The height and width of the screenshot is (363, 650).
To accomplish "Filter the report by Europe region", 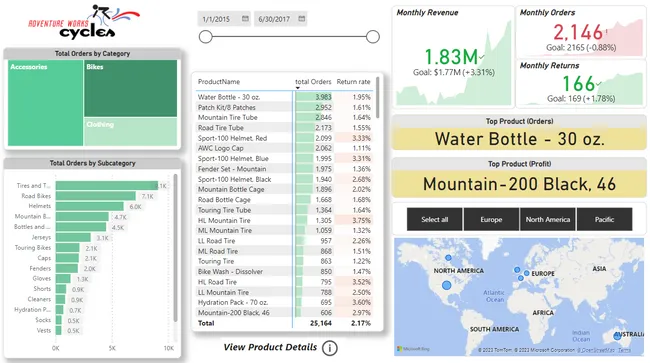I will click(491, 219).
